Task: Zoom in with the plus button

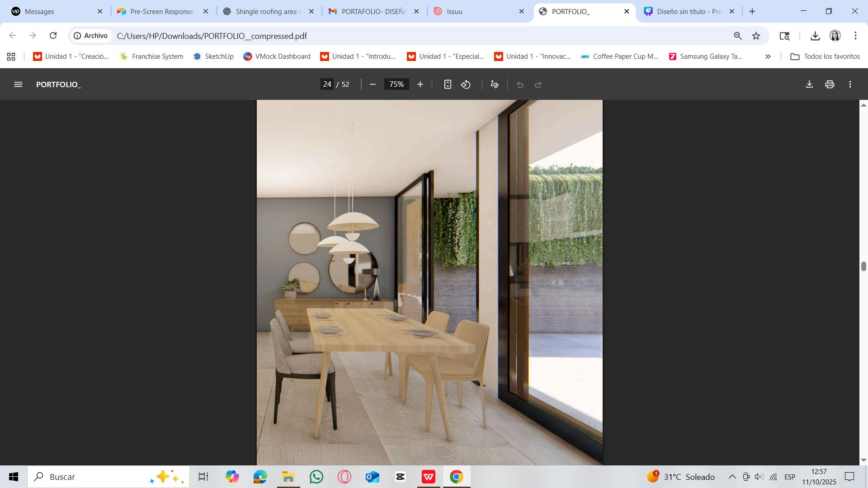Action: click(x=420, y=84)
